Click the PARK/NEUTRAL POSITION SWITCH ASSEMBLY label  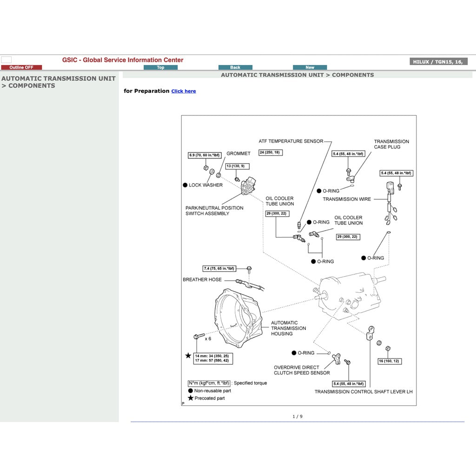(215, 211)
